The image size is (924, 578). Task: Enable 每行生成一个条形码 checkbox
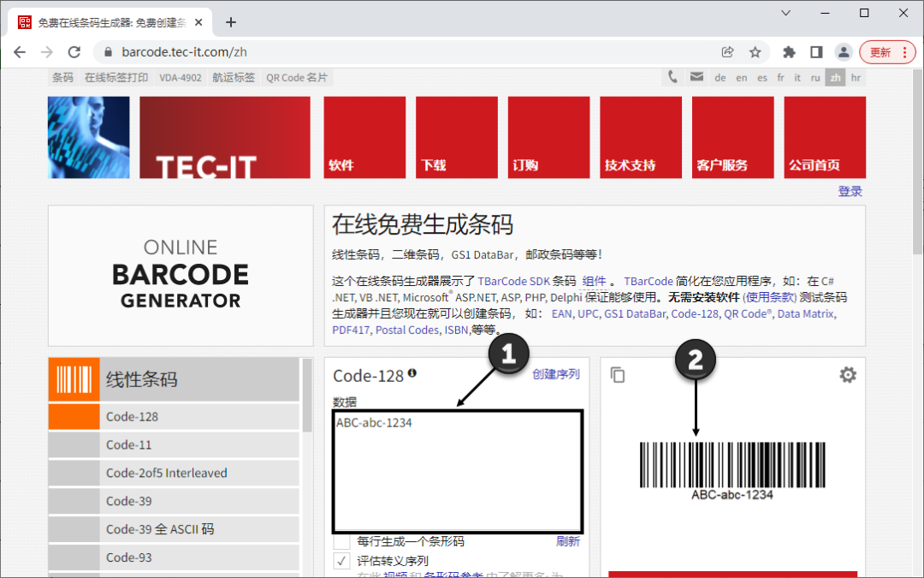point(341,541)
